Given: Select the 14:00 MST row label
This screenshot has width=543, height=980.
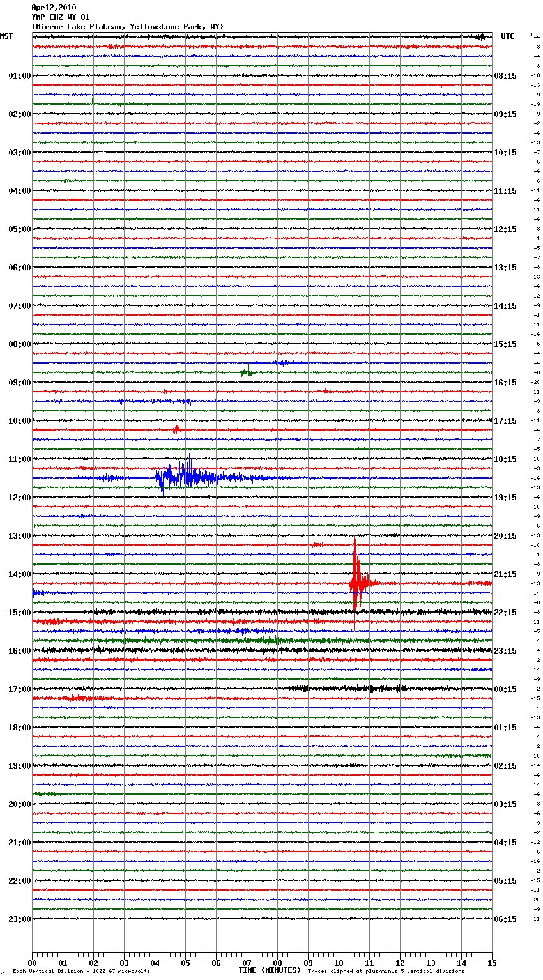Looking at the screenshot, I should 20,574.
